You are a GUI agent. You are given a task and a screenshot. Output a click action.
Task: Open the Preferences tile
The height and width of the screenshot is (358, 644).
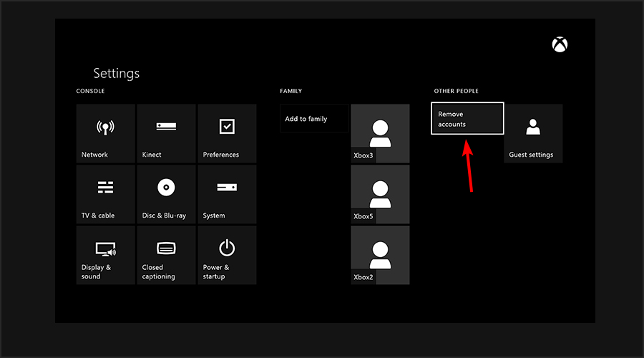pyautogui.click(x=227, y=133)
